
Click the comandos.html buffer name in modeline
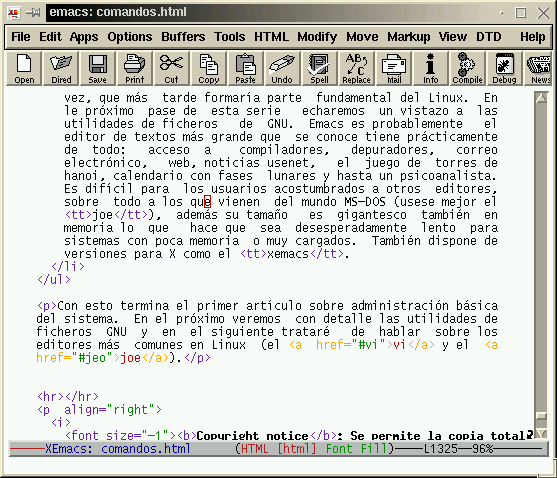pyautogui.click(x=146, y=449)
